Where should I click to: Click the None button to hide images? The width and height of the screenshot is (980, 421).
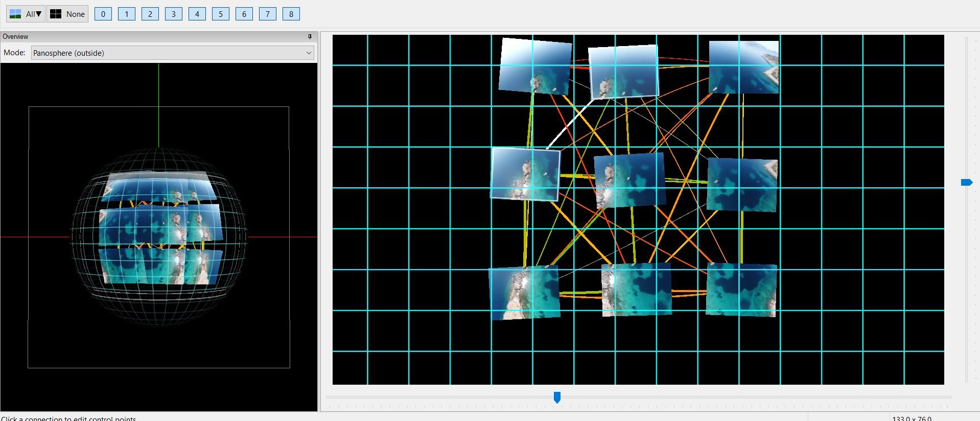[x=67, y=14]
